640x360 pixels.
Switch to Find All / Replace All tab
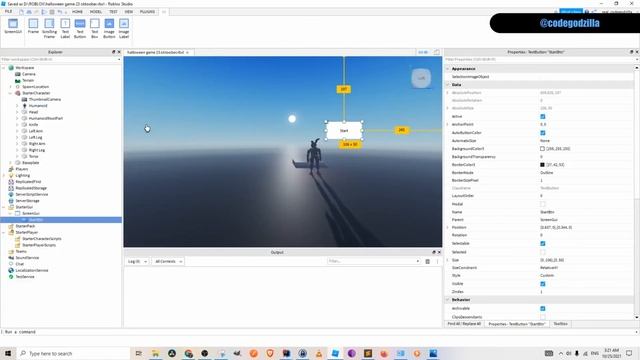464,324
